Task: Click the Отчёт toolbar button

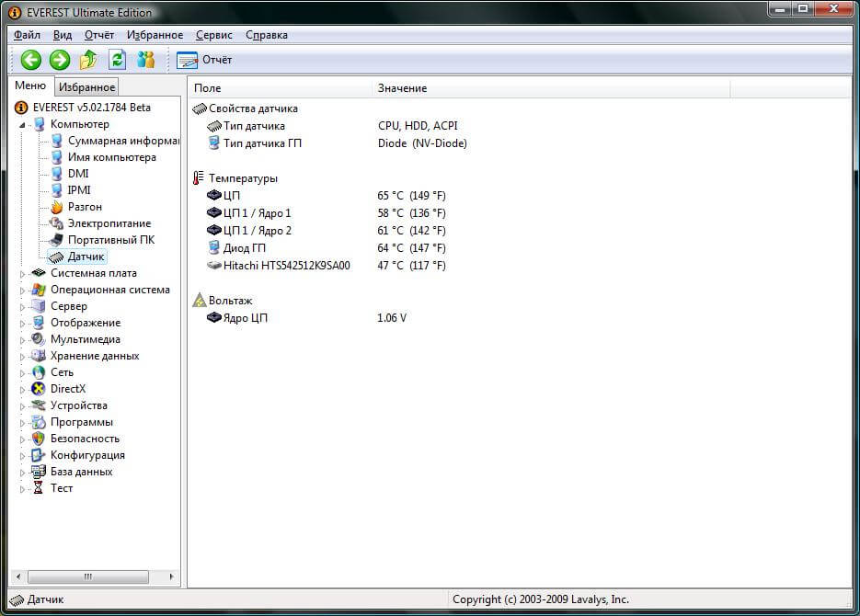Action: click(x=205, y=60)
